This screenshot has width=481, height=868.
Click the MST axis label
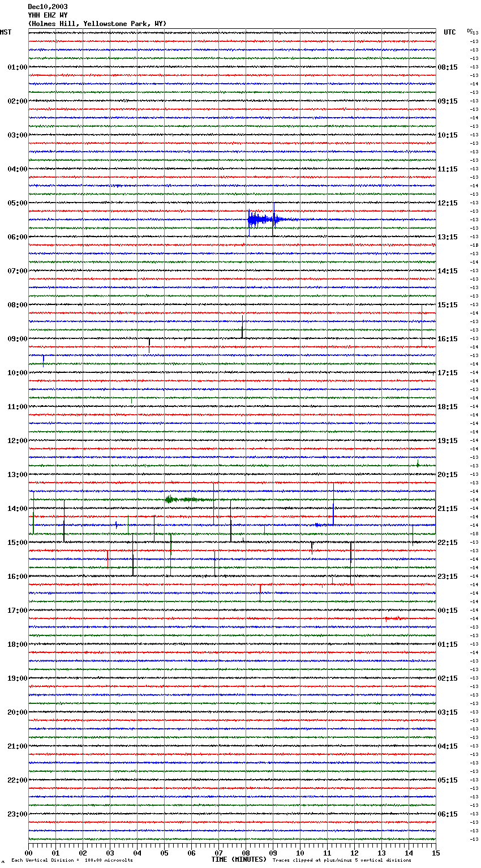point(6,32)
